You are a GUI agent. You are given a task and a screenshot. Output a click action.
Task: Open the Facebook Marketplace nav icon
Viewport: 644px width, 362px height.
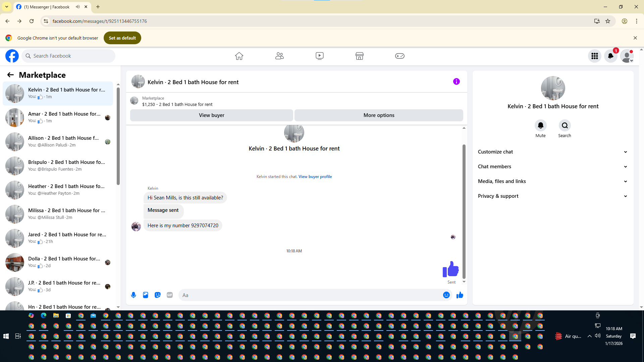[359, 56]
